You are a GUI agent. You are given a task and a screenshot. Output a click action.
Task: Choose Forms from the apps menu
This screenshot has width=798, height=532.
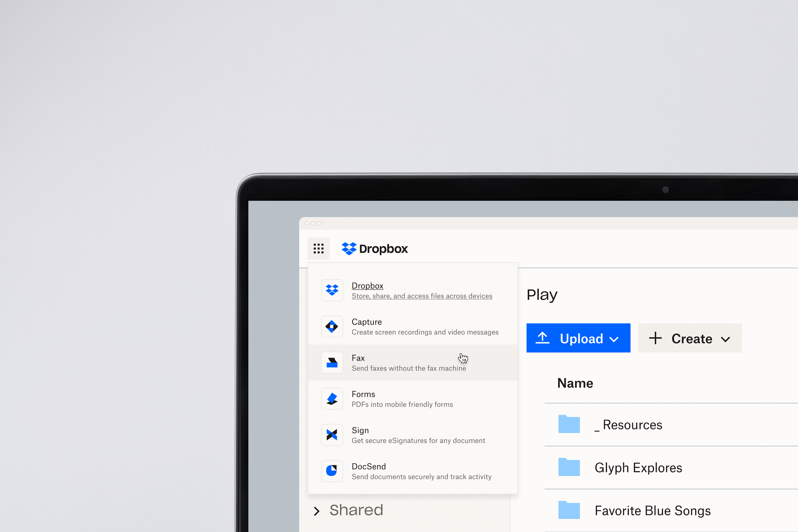coord(413,399)
